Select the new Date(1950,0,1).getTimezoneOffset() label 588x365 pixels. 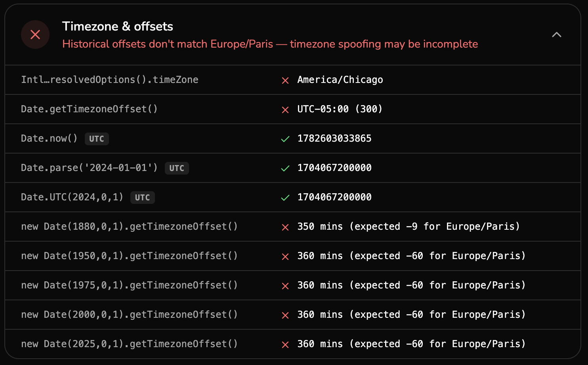coord(130,256)
